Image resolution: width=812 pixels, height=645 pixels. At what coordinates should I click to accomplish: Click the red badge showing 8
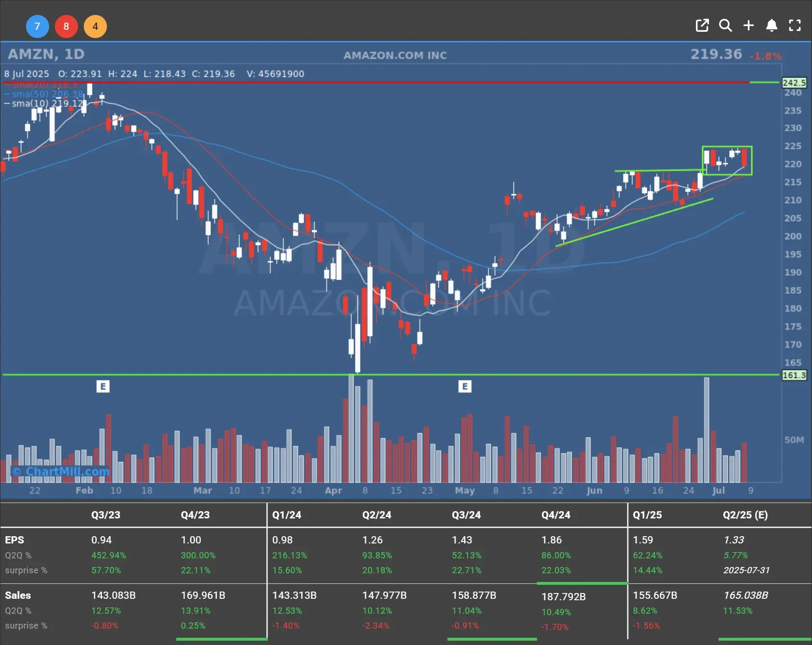(66, 26)
